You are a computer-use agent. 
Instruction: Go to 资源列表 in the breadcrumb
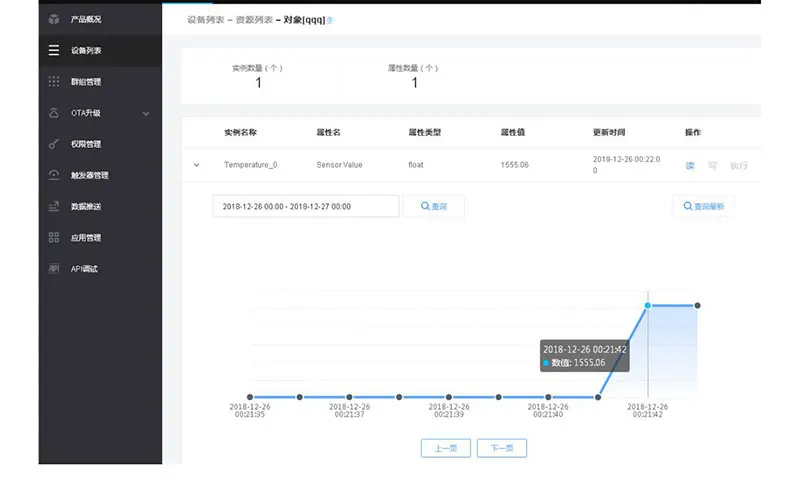click(x=254, y=20)
